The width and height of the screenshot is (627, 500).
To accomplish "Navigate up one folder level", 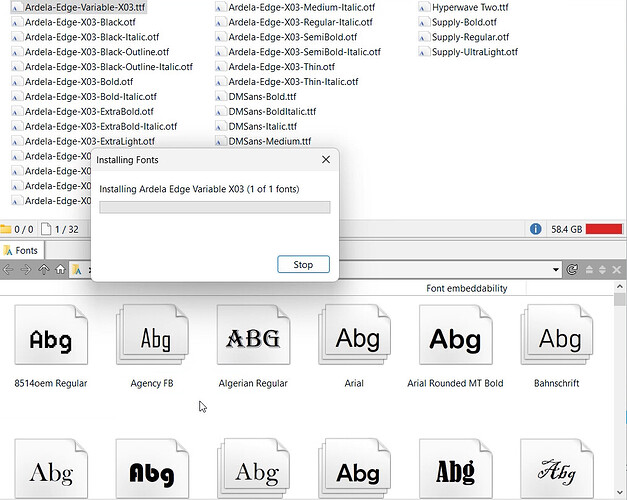I will (44, 270).
